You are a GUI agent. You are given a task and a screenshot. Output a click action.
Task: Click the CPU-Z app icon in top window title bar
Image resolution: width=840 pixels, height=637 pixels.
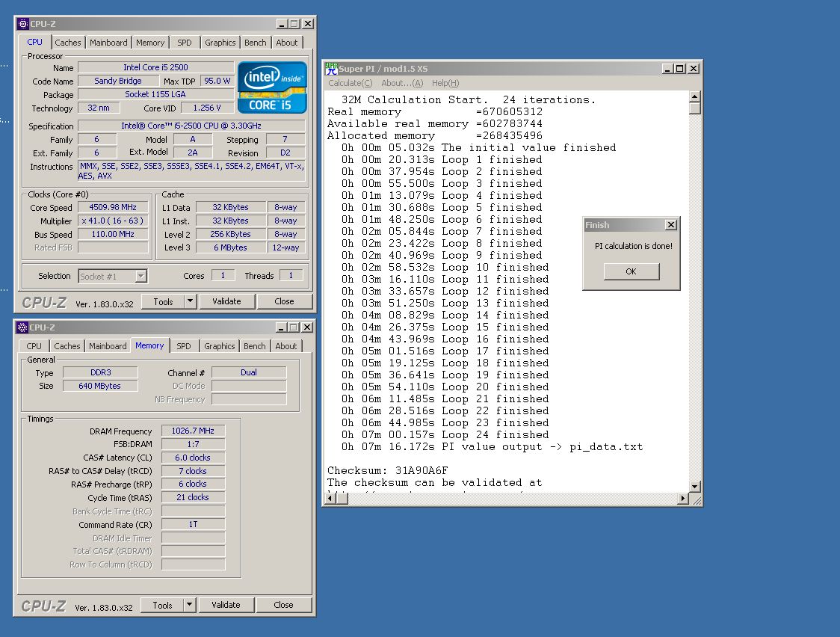[23, 24]
